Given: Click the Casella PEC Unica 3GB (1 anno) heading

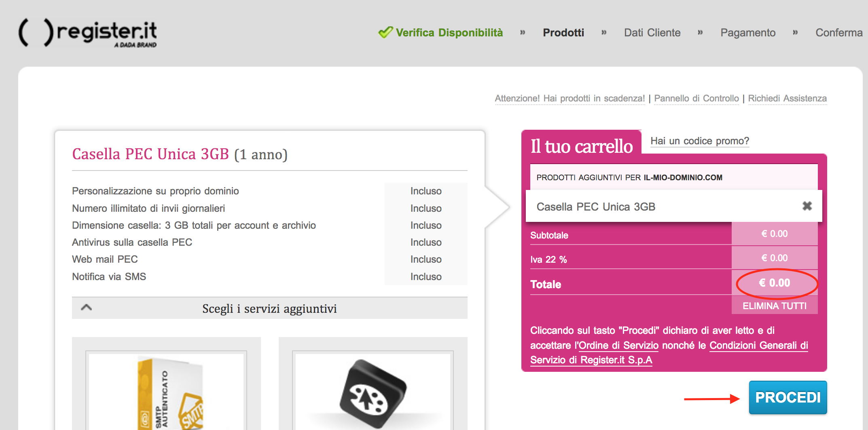Looking at the screenshot, I should coord(180,154).
